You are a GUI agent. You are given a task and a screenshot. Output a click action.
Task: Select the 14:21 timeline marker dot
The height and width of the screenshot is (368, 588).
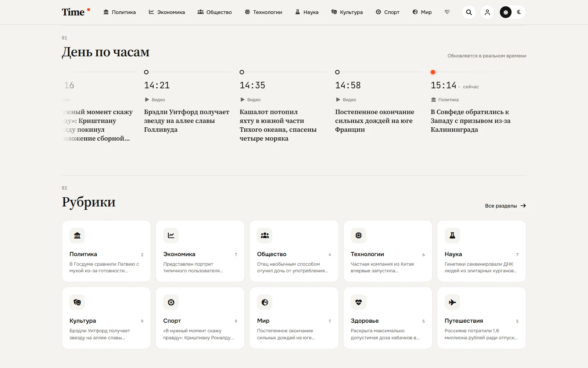coord(146,72)
